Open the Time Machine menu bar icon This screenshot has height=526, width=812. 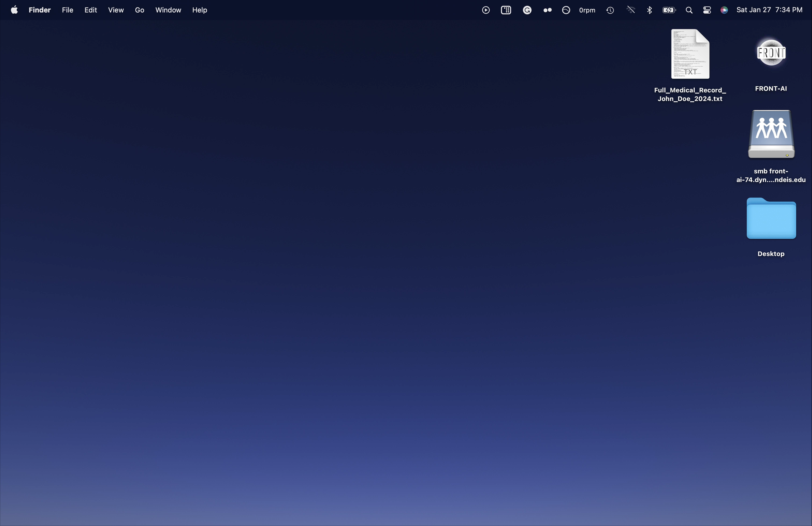[610, 10]
